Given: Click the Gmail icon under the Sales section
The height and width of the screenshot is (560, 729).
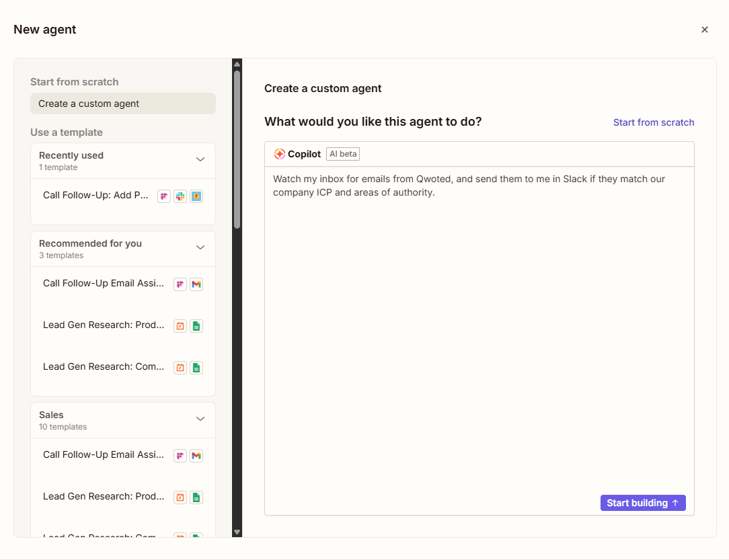Looking at the screenshot, I should pos(196,455).
